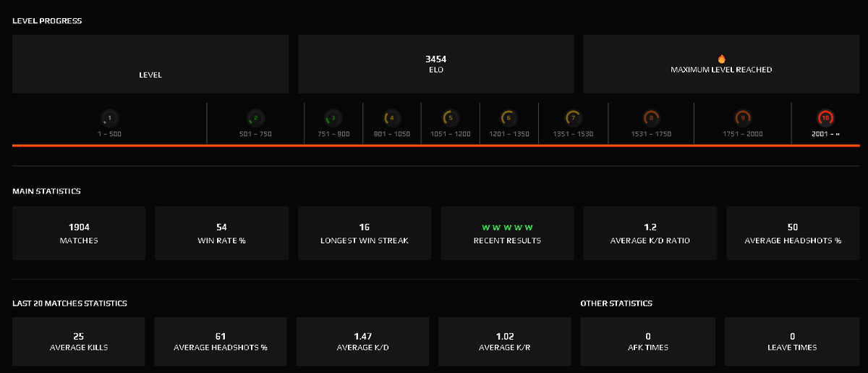
Task: Click the '901 – 1050' ELO range text
Action: pos(391,135)
